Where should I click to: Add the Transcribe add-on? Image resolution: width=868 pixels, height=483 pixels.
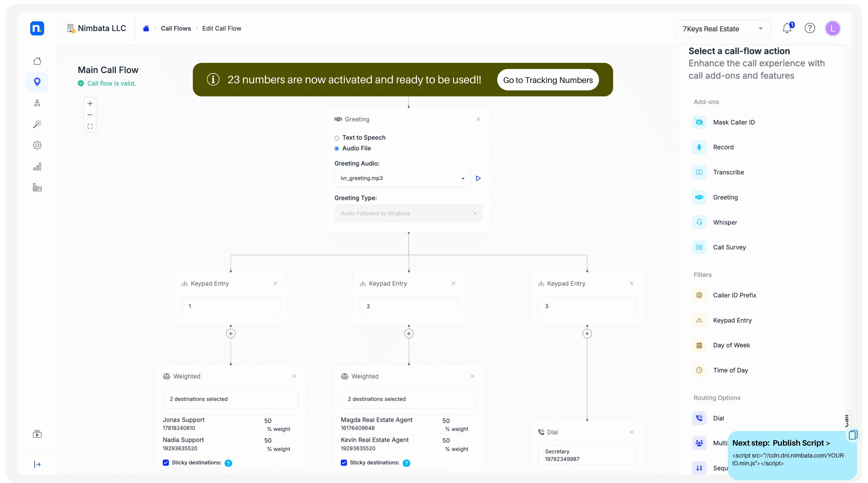click(x=718, y=172)
